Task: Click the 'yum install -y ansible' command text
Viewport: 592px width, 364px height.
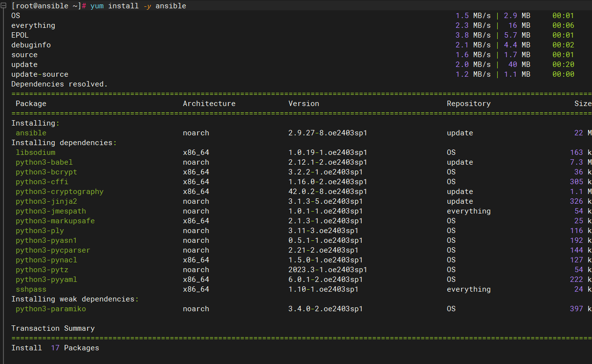Action: 138,6
